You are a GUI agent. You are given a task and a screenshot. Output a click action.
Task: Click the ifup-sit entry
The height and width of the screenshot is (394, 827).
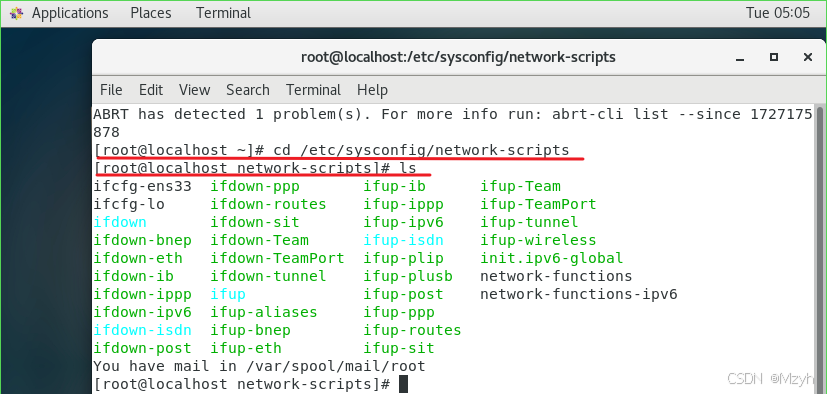click(399, 348)
